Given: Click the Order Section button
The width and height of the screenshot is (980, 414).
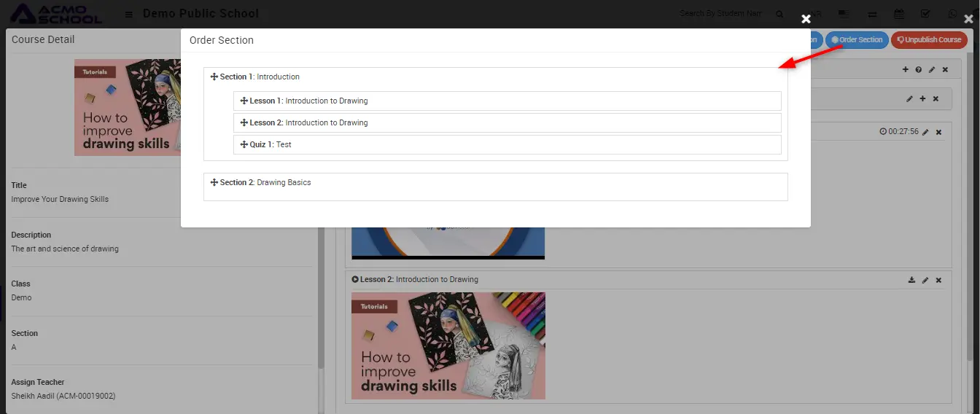Looking at the screenshot, I should pos(856,40).
